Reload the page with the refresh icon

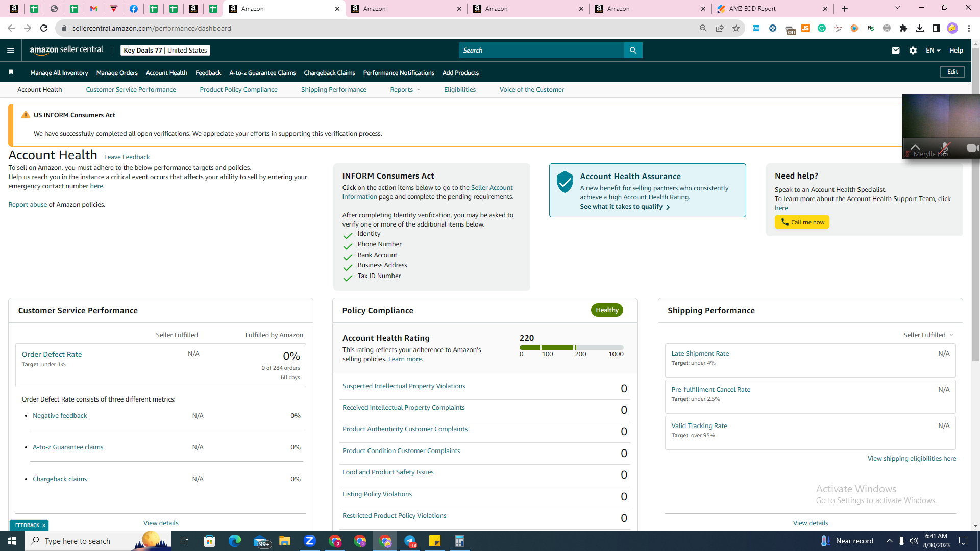click(44, 28)
